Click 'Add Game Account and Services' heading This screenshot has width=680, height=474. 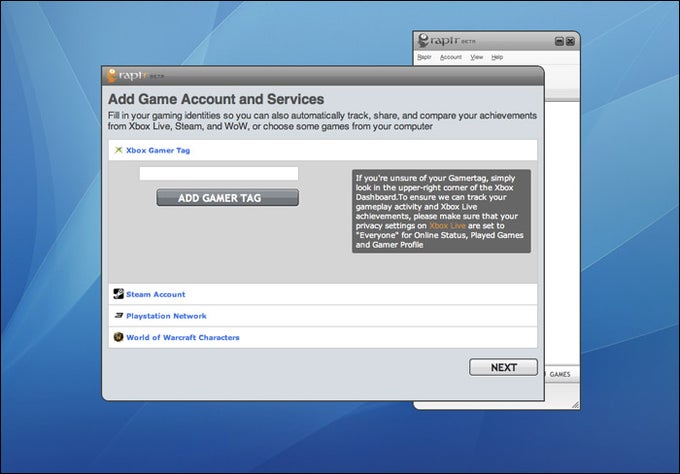[216, 99]
